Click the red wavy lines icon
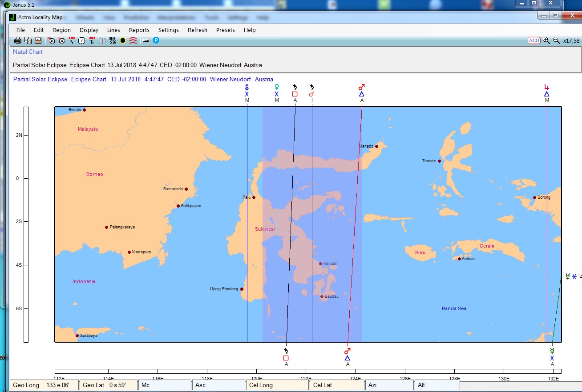Image resolution: width=582 pixels, height=392 pixels. (x=133, y=41)
